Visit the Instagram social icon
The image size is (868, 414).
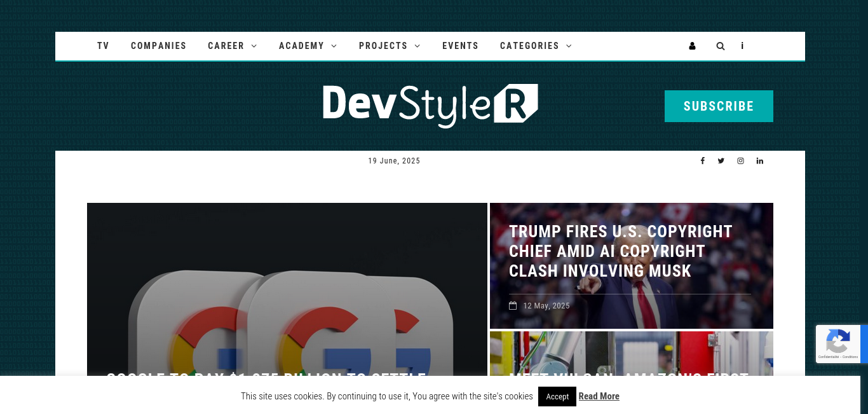pos(740,161)
